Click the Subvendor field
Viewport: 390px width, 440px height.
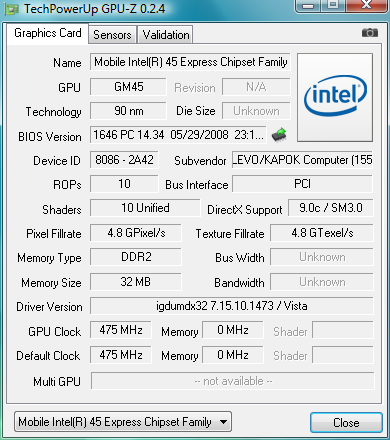coord(302,160)
